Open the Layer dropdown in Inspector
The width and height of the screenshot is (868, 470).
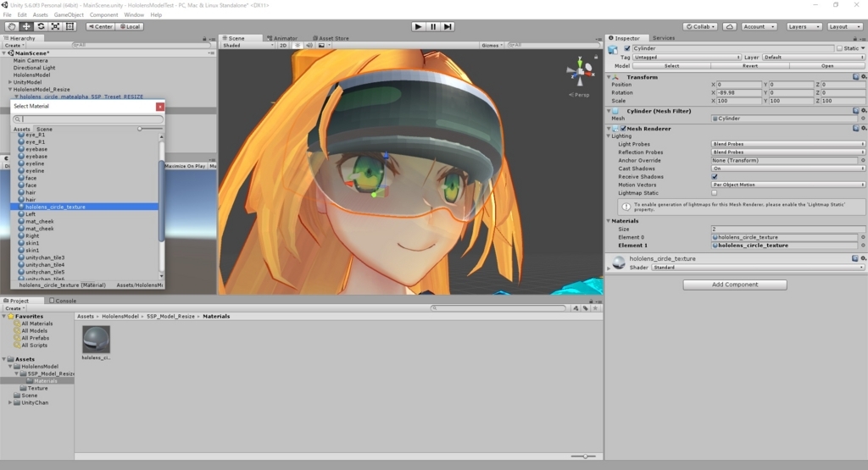pos(813,57)
